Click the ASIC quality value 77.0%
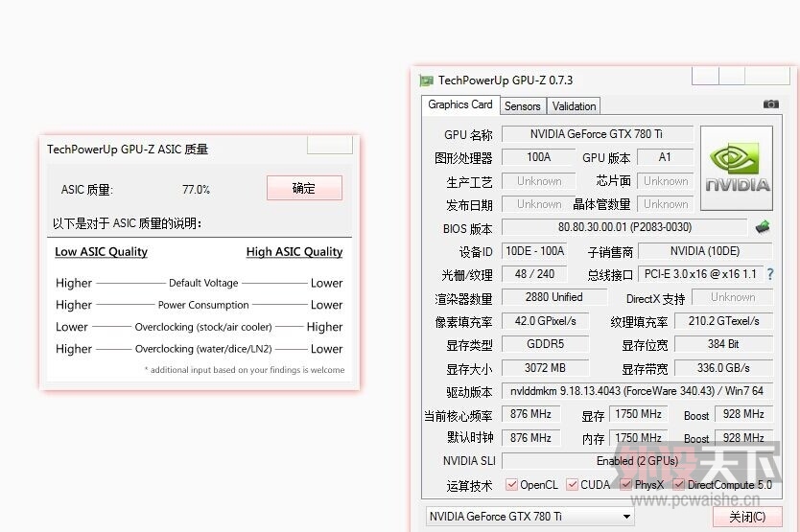The width and height of the screenshot is (800, 532). point(196,190)
